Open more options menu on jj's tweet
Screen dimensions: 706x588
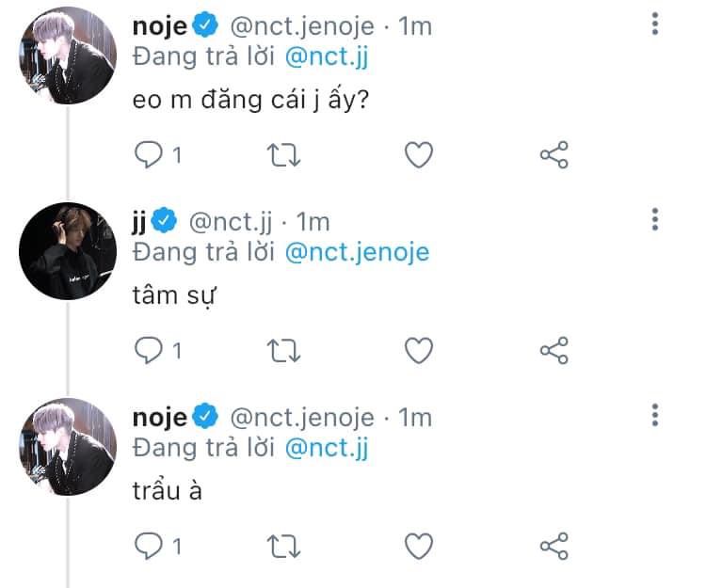[x=655, y=220]
